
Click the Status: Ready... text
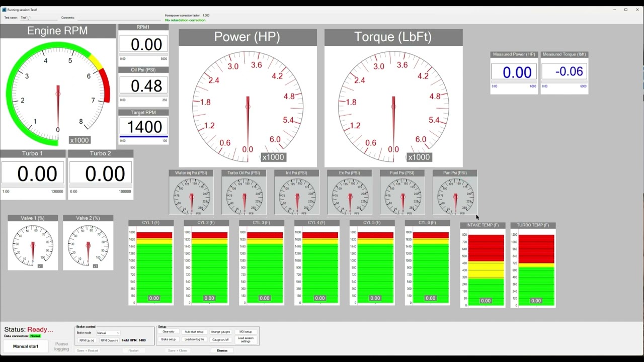pos(29,329)
